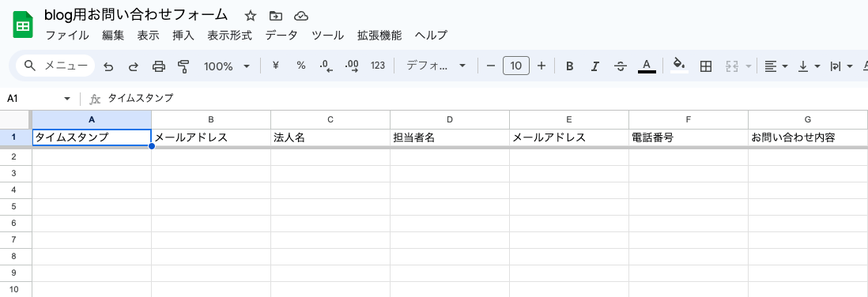Select the メールアドレス cell in column B
The width and height of the screenshot is (868, 297).
[x=211, y=137]
